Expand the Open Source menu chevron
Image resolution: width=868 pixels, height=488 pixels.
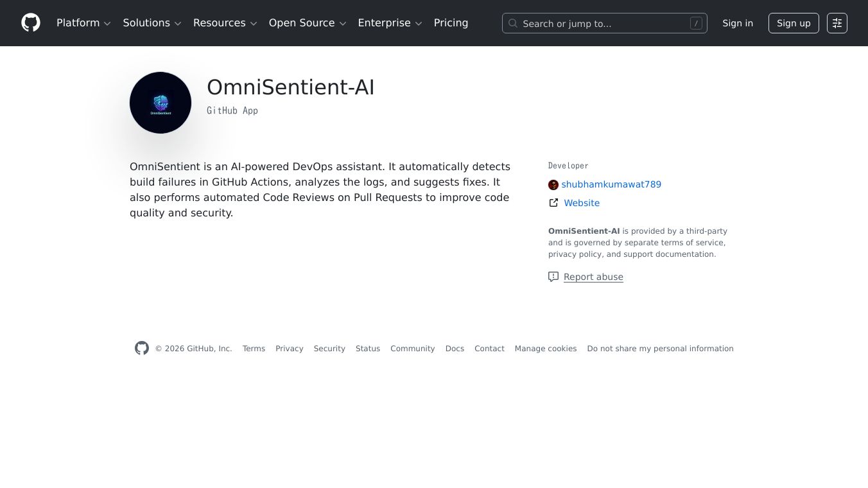pyautogui.click(x=343, y=23)
